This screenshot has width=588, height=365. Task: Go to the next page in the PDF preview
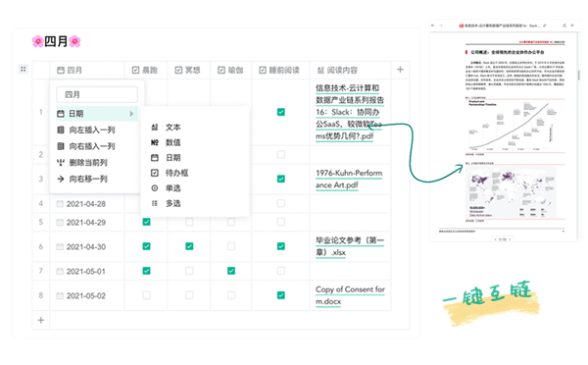[x=510, y=239]
